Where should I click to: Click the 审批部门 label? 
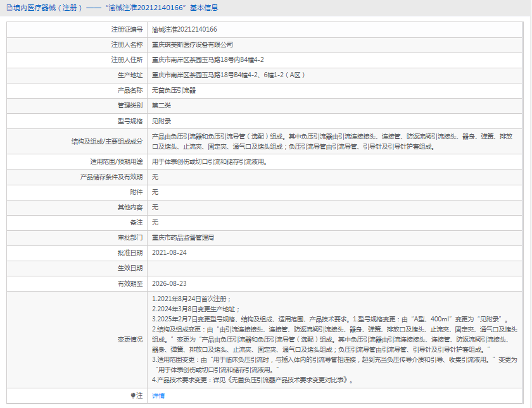pyautogui.click(x=130, y=238)
